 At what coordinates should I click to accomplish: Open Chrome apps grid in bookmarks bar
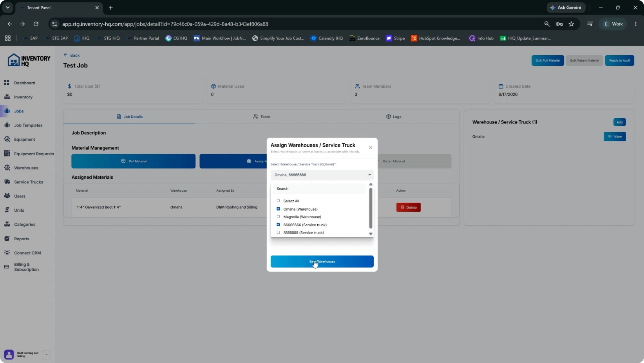coord(7,38)
